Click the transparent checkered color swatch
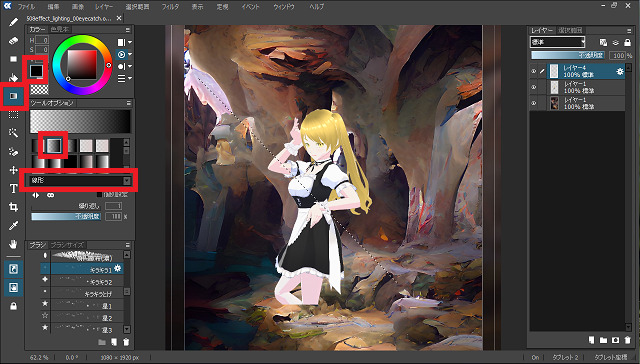Viewport: 640px width, 364px height. [39, 89]
